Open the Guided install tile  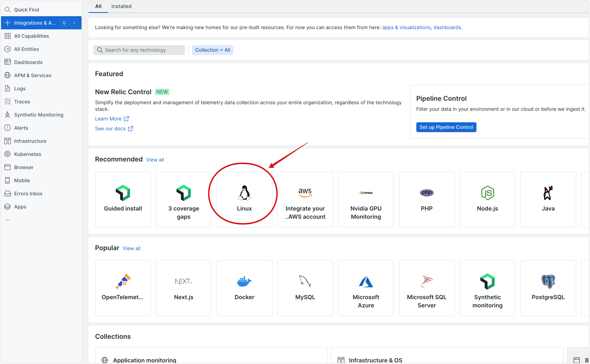[123, 199]
